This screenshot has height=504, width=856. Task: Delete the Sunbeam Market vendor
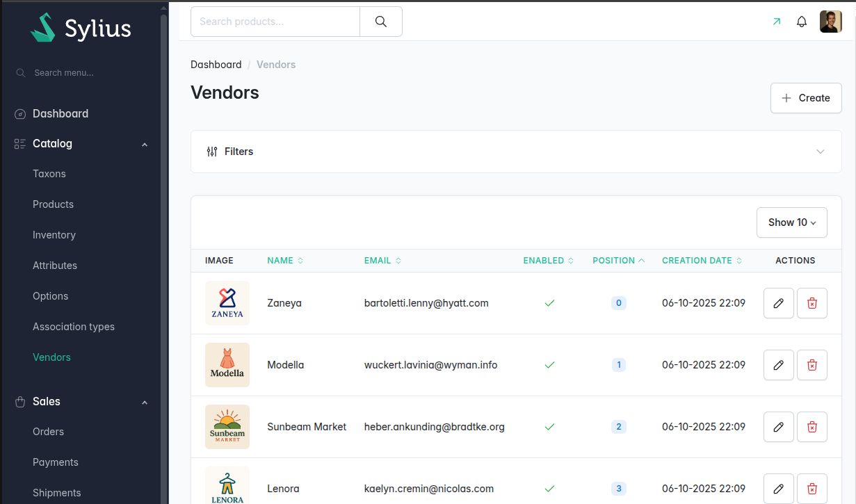[812, 427]
